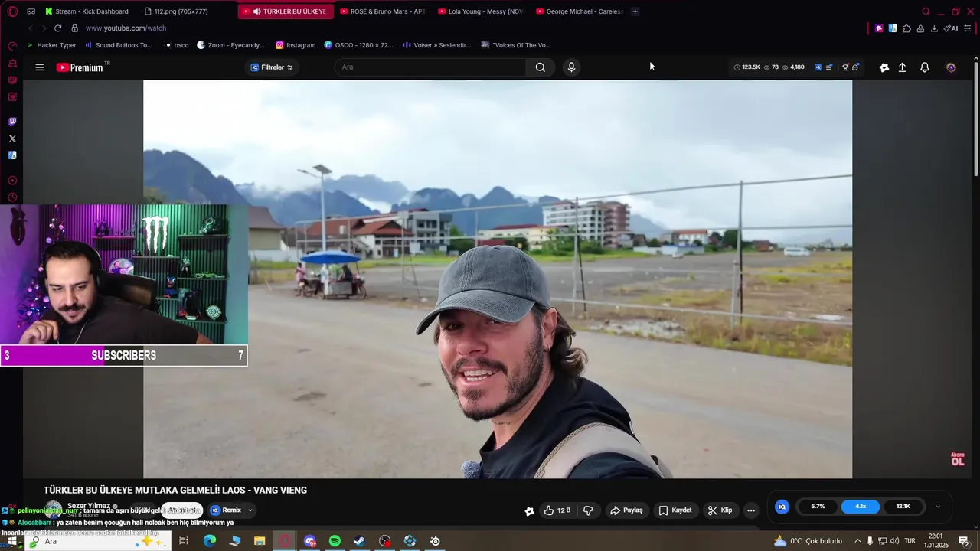Open the Instagram bookmark
This screenshot has height=551, width=980.
[296, 45]
